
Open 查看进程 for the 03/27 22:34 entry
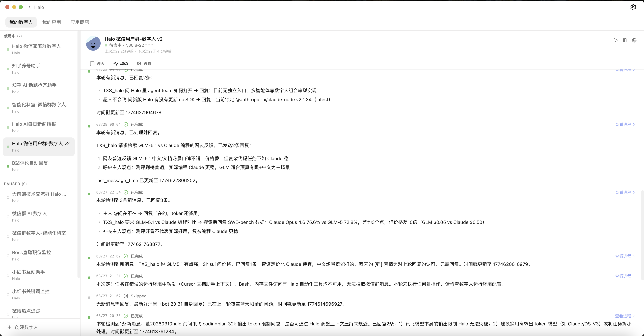(x=625, y=192)
